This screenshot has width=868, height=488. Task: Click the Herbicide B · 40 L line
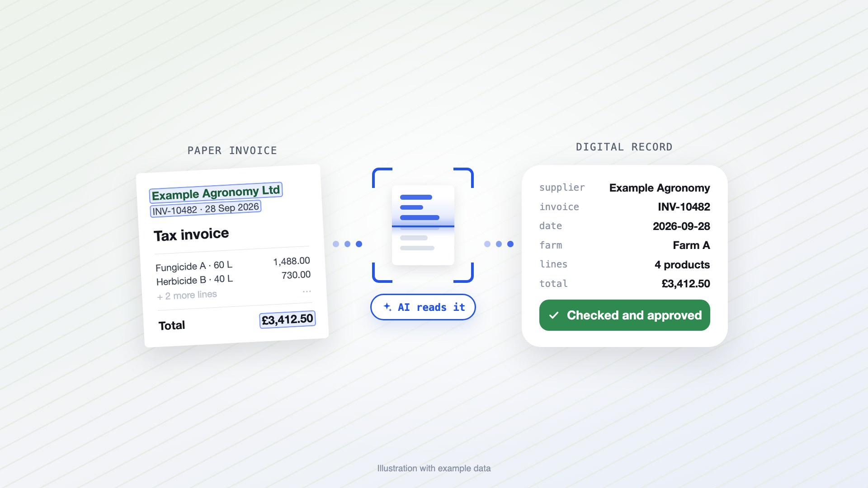[x=194, y=280]
